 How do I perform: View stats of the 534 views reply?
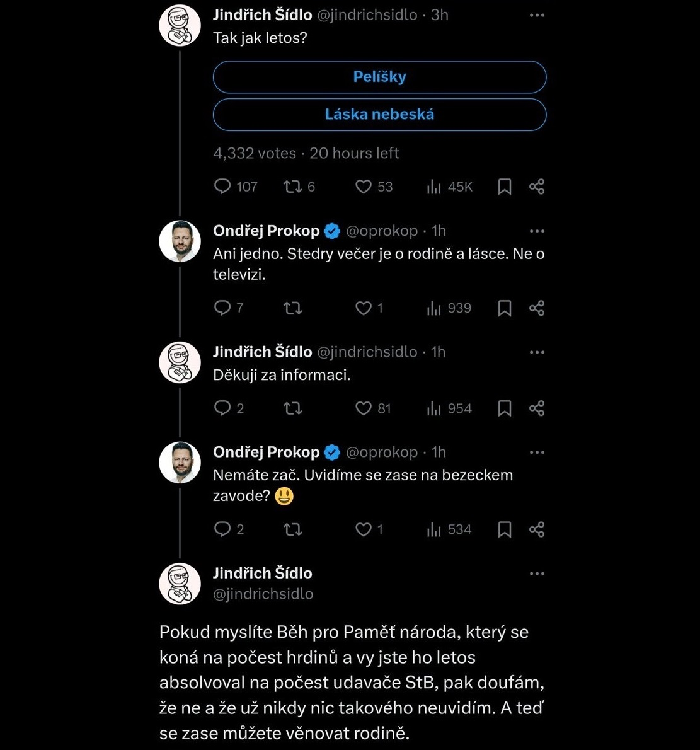tap(434, 529)
